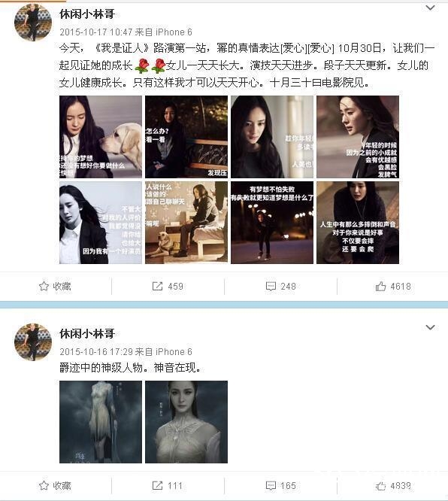The height and width of the screenshot is (501, 448).
Task: Expand the first post's chevron options menu
Action: pos(431,8)
